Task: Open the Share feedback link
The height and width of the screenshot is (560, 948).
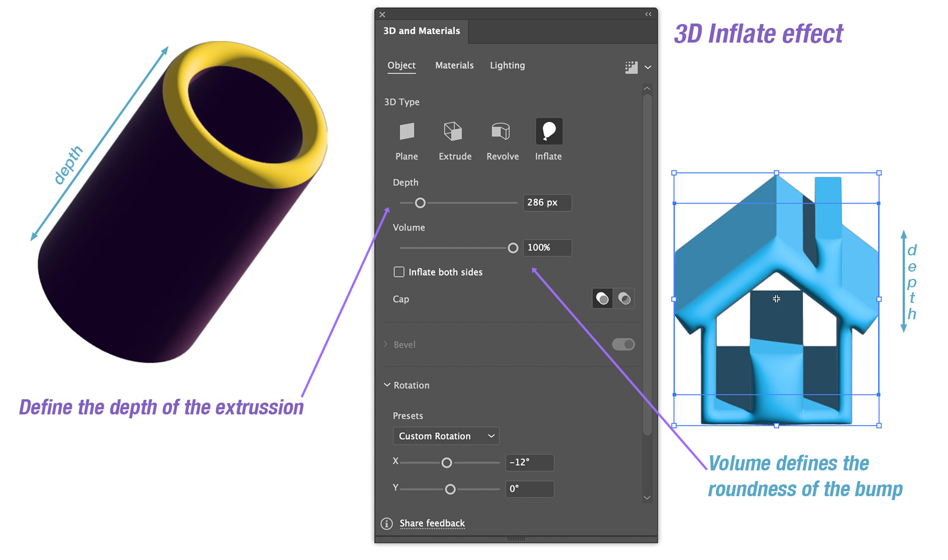Action: click(x=432, y=524)
